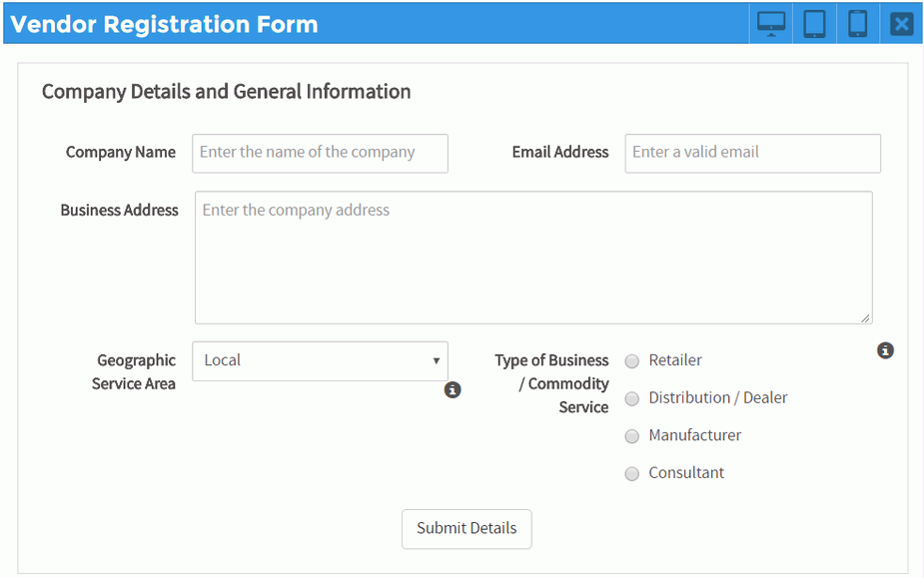
Task: Click into the Email Address field
Action: tap(752, 153)
